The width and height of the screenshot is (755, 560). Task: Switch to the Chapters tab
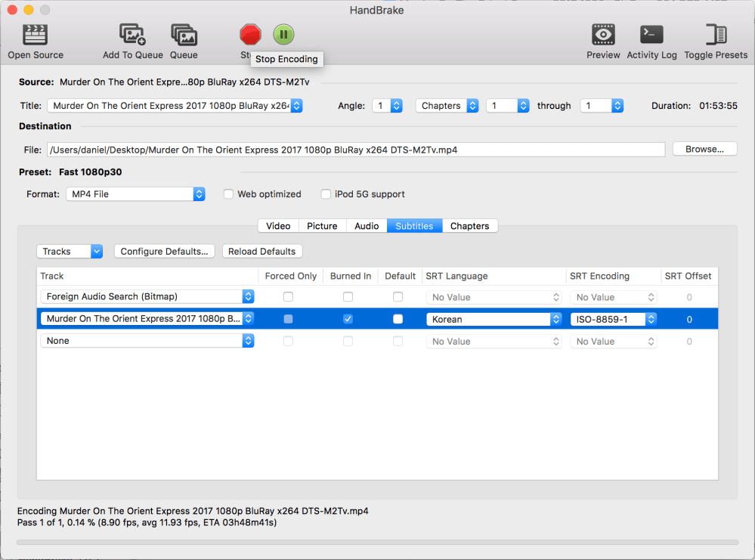469,226
